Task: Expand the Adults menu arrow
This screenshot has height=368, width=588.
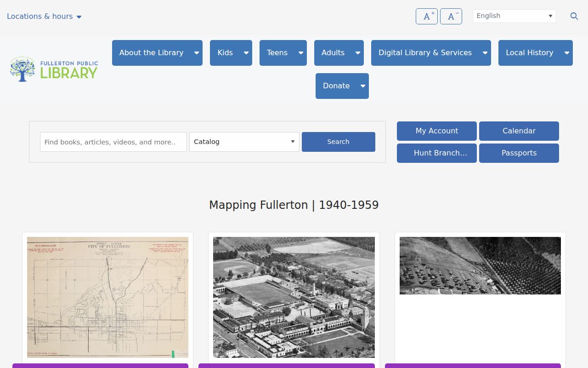Action: coord(358,53)
